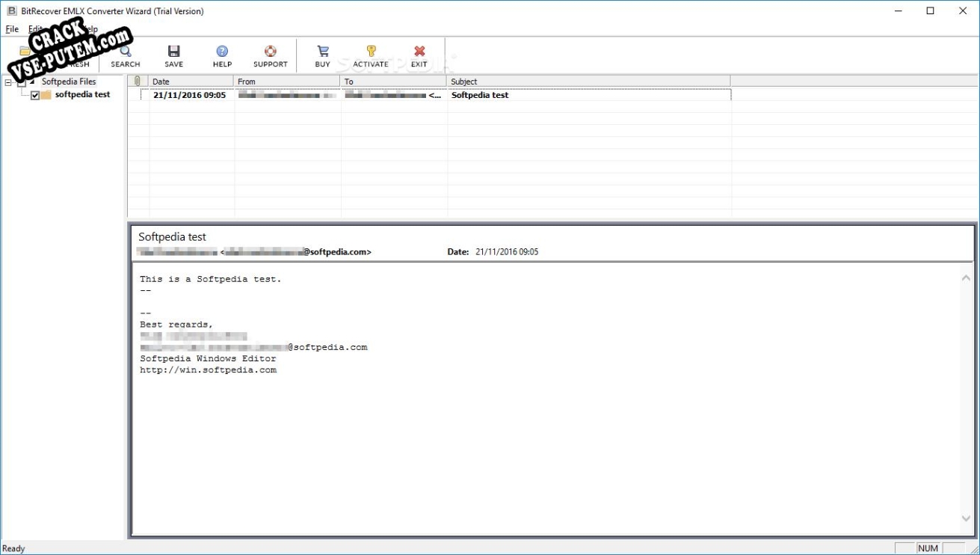
Task: Sort emails by To column header
Action: [x=392, y=82]
